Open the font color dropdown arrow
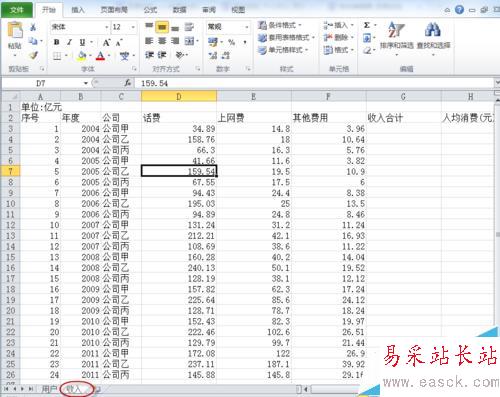This screenshot has width=500, height=397. point(109,56)
